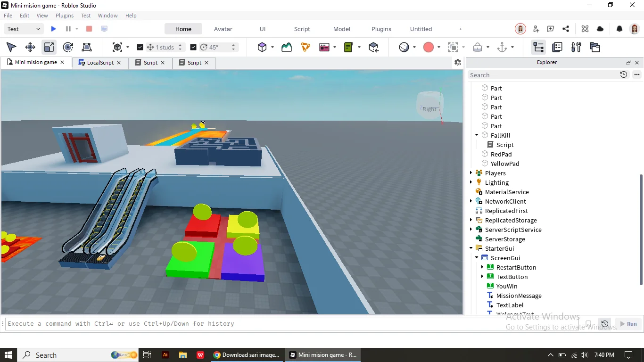Close the Mini mision game tab
Viewport: 644px width, 362px height.
(62, 62)
